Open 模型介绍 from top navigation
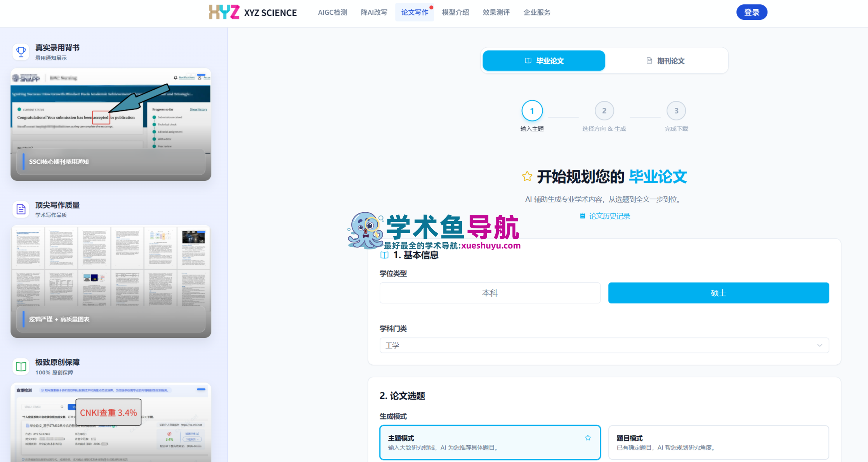The image size is (868, 462). 455,12
